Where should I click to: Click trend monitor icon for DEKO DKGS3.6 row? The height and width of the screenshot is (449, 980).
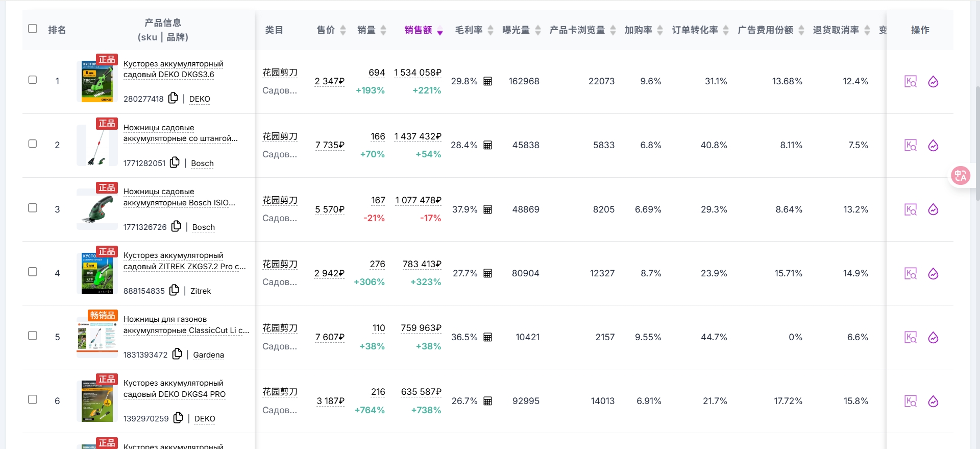point(933,82)
